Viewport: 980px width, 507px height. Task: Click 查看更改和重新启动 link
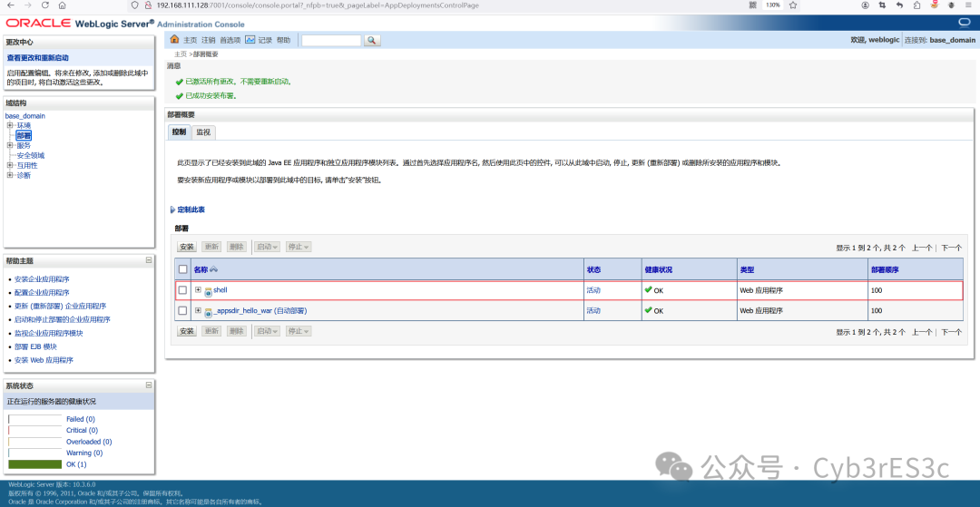(37, 58)
